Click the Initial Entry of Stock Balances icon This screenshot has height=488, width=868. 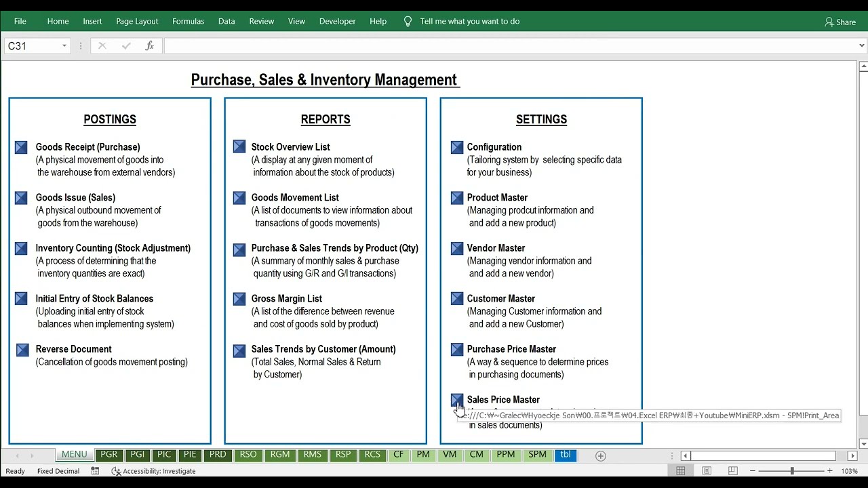(x=21, y=299)
